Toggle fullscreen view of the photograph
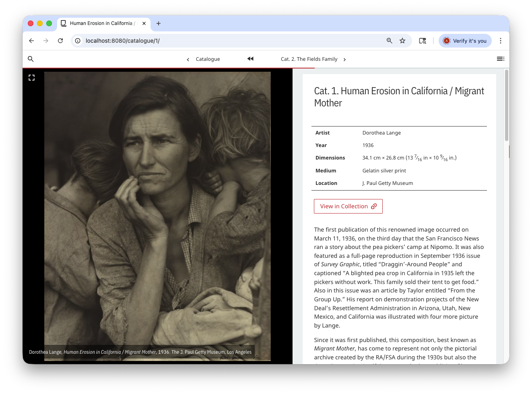Viewport: 532px width, 394px height. pyautogui.click(x=32, y=78)
